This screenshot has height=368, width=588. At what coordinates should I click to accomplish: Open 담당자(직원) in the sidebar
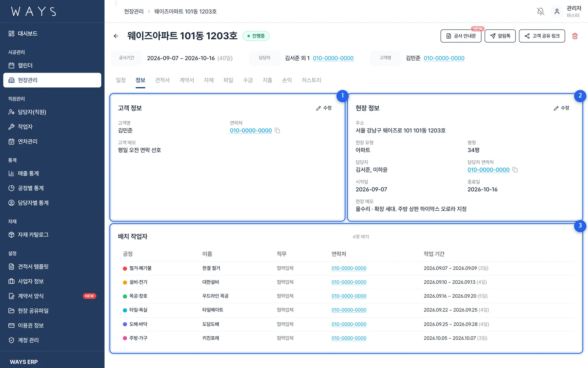coord(52,112)
